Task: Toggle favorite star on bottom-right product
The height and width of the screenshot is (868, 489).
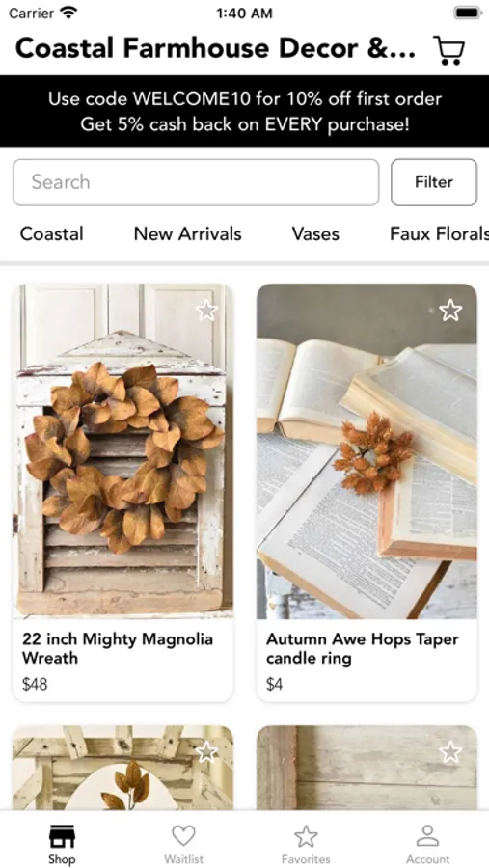Action: click(450, 751)
